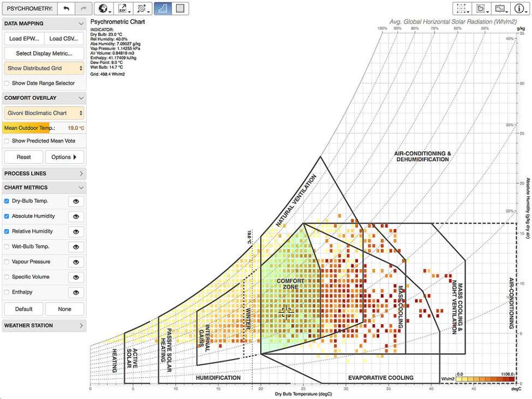Toggle visibility of Relative Humidity
The height and width of the screenshot is (399, 532).
75,231
